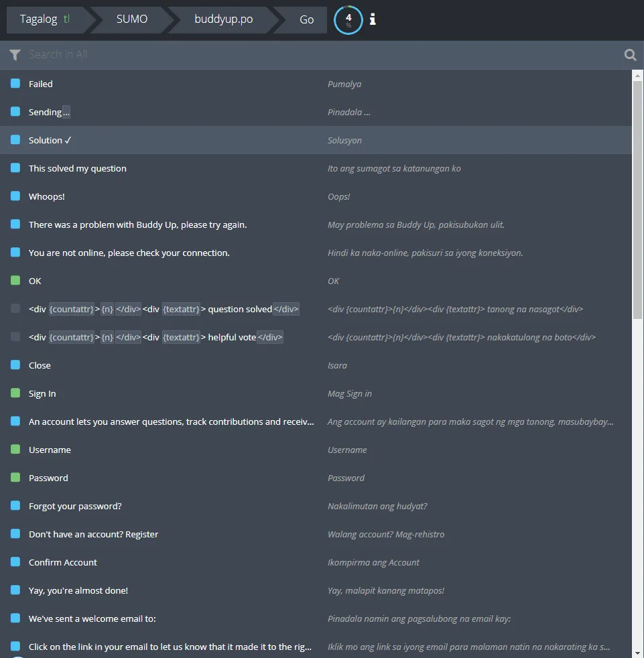Toggle status box for question solved string
Image resolution: width=644 pixels, height=658 pixels.
click(15, 309)
